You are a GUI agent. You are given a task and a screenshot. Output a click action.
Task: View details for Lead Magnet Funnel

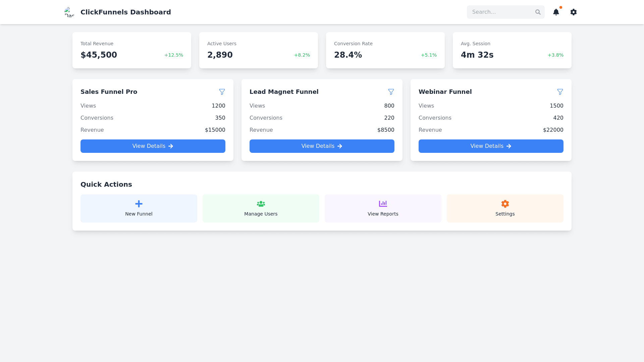tap(322, 146)
